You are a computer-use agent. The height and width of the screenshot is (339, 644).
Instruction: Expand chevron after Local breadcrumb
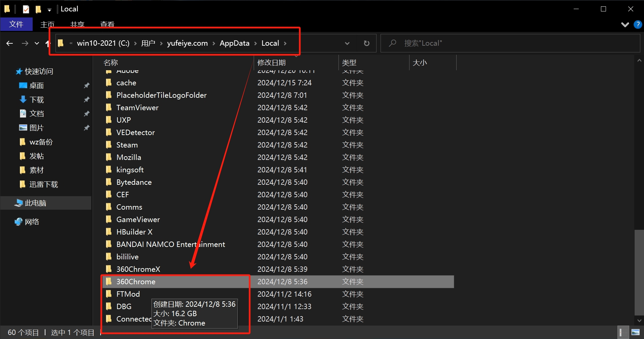point(285,43)
